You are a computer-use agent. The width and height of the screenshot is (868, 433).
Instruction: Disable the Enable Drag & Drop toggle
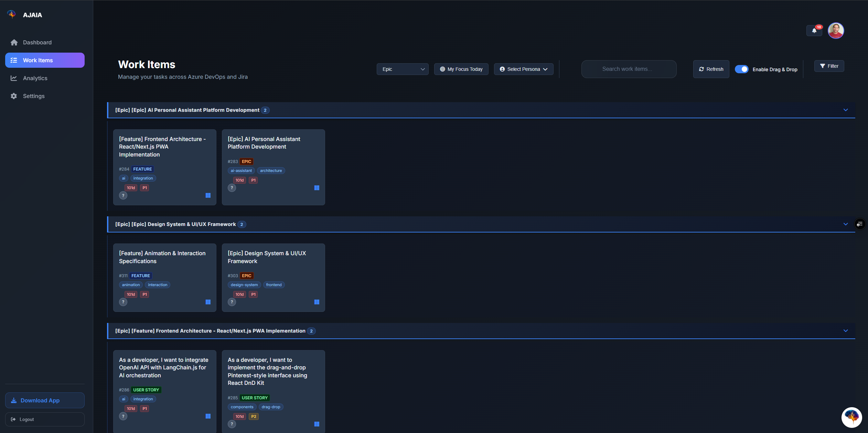742,69
